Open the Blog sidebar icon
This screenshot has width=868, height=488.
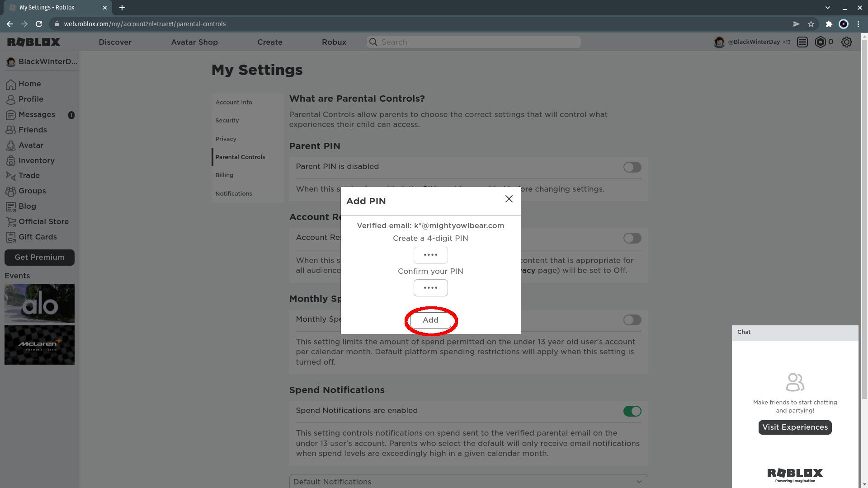tap(11, 206)
